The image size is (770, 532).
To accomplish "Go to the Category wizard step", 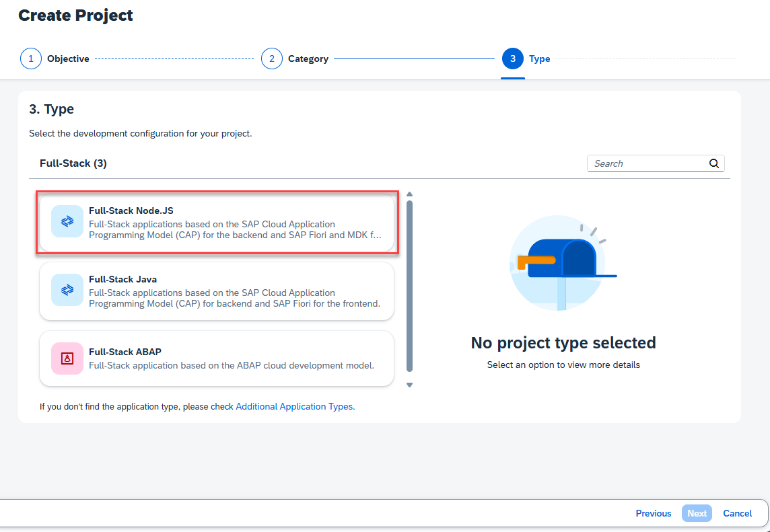I will (x=308, y=59).
